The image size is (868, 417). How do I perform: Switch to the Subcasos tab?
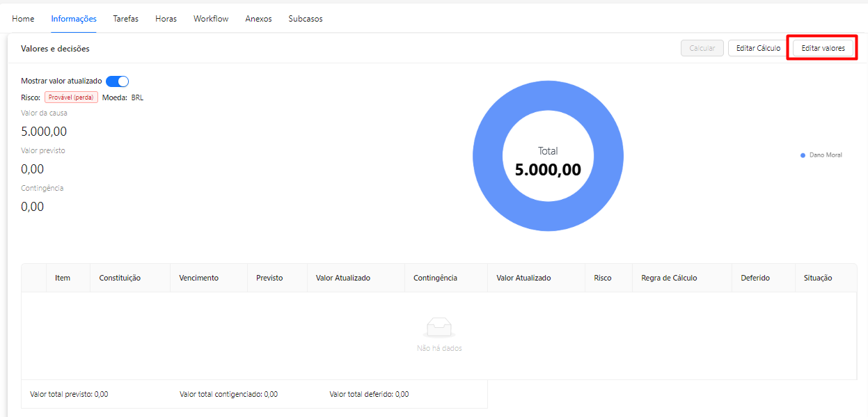click(x=306, y=19)
